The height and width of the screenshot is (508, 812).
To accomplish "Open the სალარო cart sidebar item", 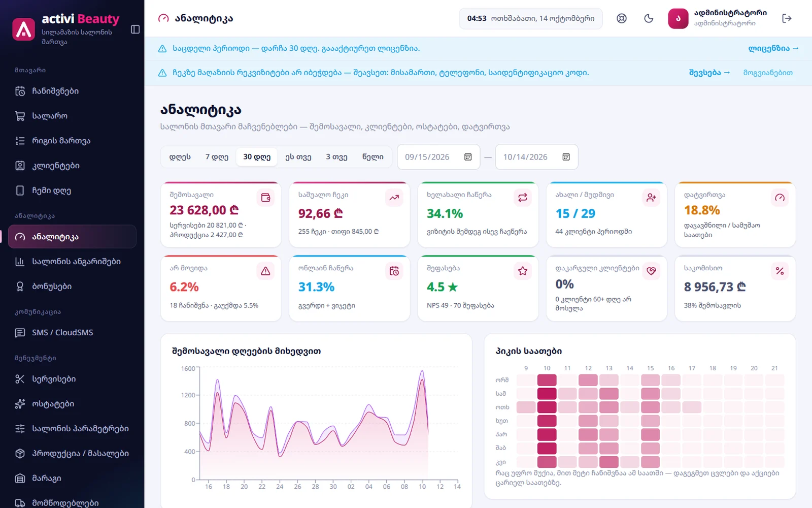I will coord(72,116).
